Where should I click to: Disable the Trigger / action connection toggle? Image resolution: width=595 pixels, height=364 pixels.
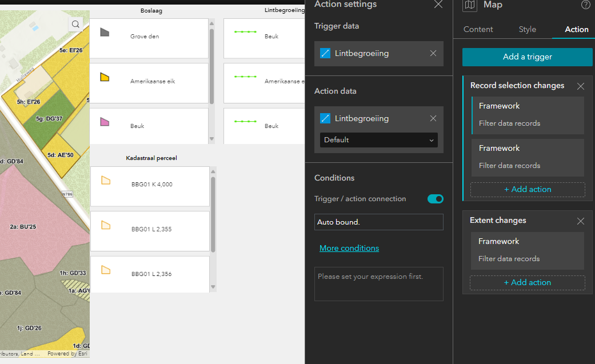click(435, 199)
